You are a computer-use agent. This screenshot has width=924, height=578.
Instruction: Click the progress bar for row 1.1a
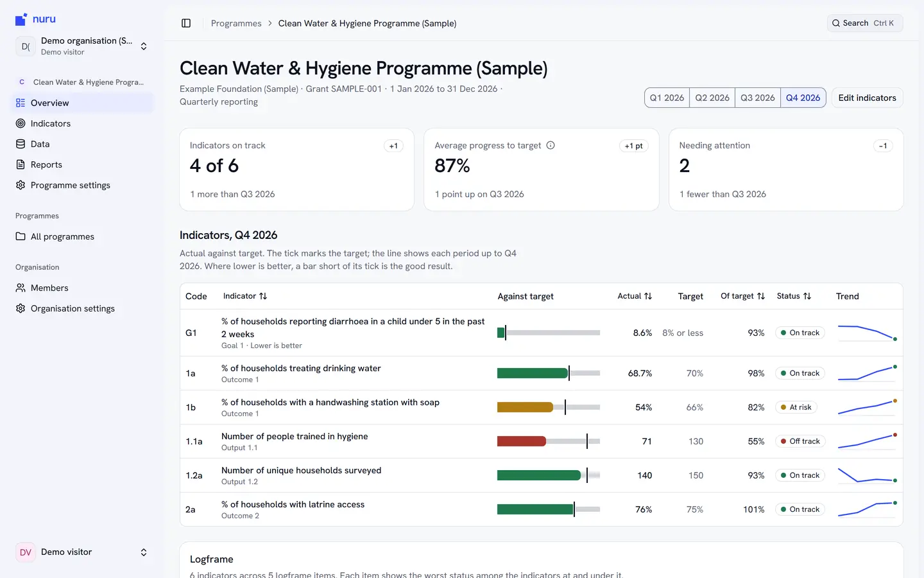549,441
